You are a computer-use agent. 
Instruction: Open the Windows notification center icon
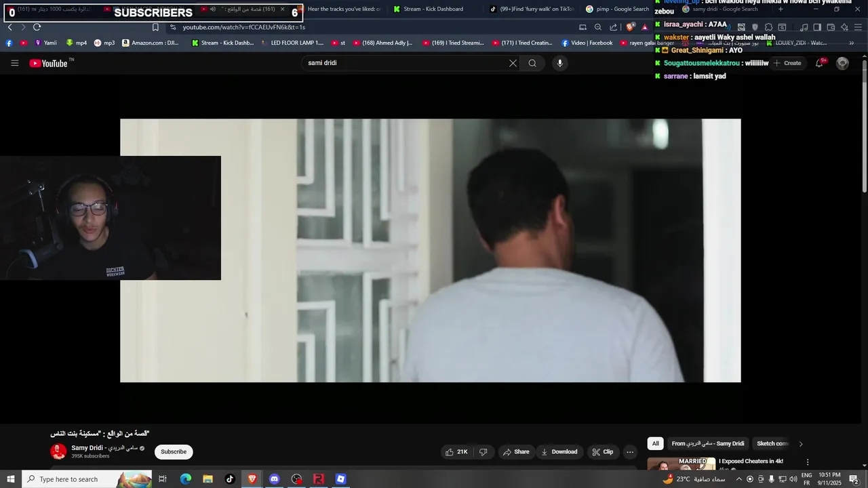click(854, 479)
